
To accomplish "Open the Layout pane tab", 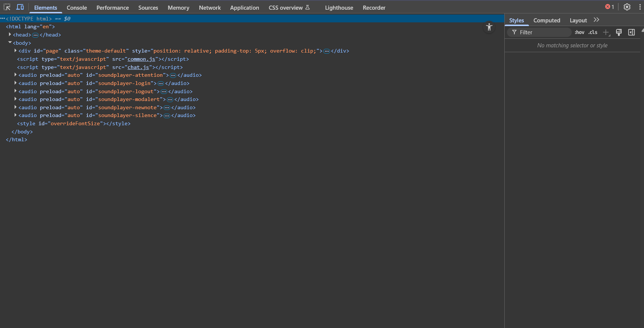I will (578, 20).
